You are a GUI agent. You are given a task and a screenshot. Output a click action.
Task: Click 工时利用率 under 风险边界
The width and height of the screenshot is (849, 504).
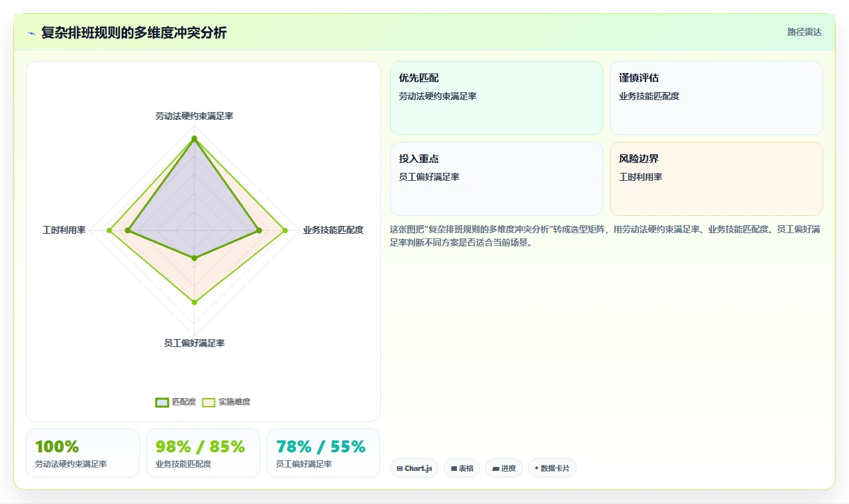(x=640, y=177)
